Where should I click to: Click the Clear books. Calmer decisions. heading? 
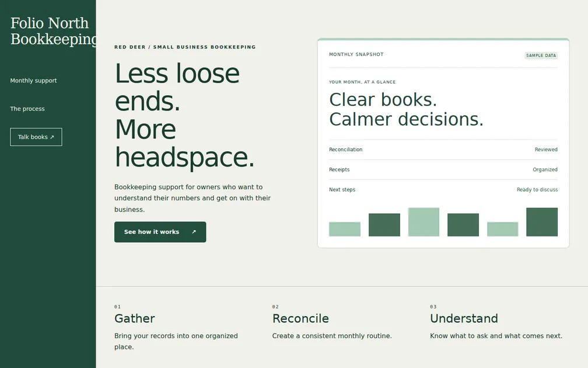[x=406, y=109]
